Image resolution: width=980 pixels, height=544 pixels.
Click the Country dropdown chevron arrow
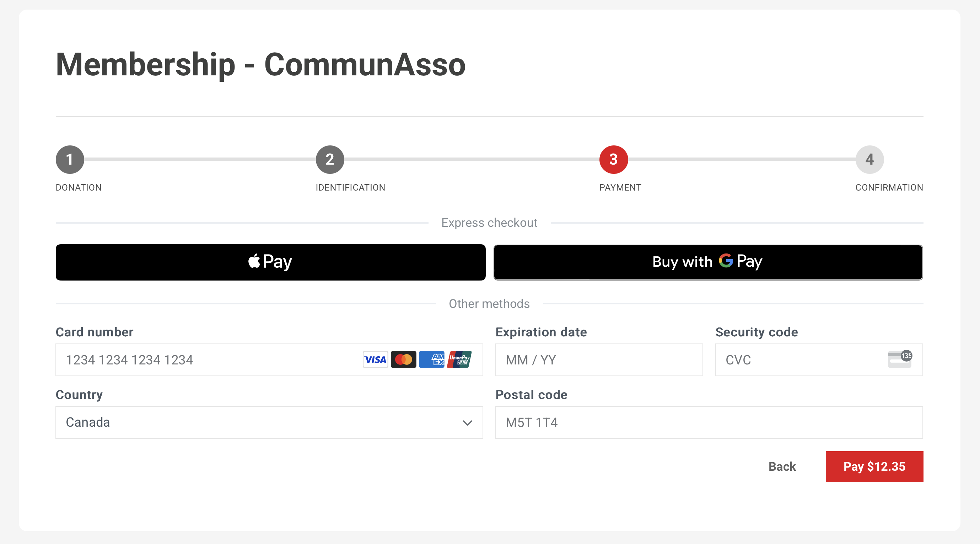pos(467,422)
